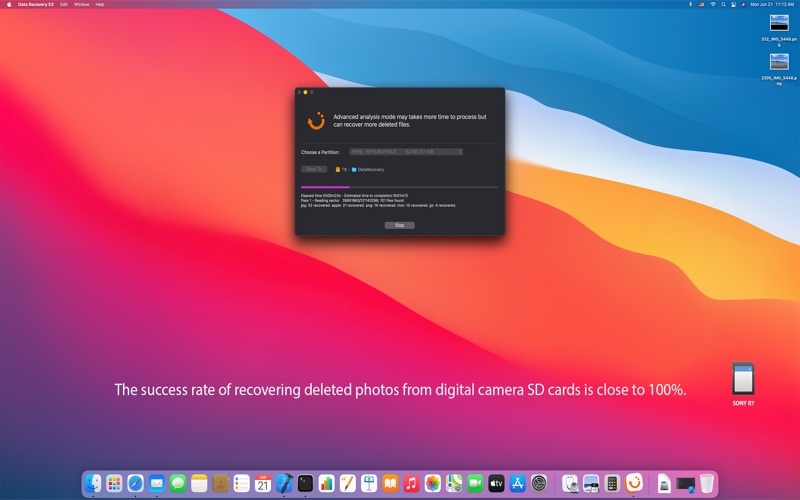Screen dimensions: 800x500
Task: Open App Store from the Dock
Action: coord(517,483)
